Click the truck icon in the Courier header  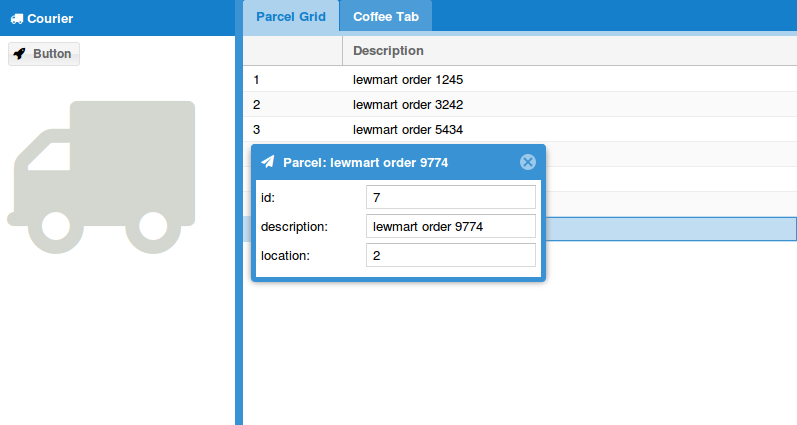17,19
